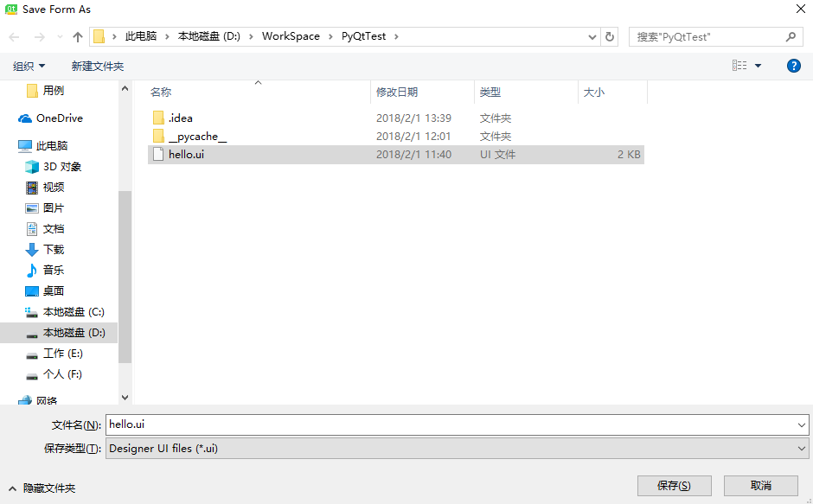Click 新建文件夹 to create folder
The width and height of the screenshot is (813, 504).
click(97, 67)
